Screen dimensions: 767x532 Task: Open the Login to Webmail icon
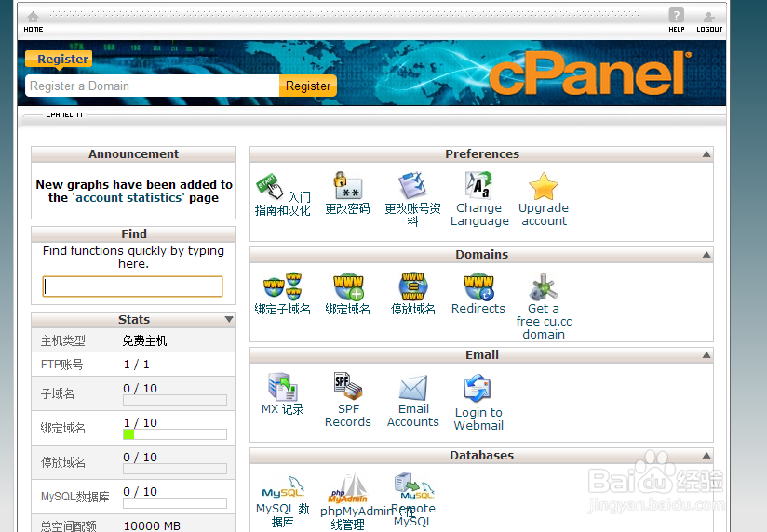(478, 389)
